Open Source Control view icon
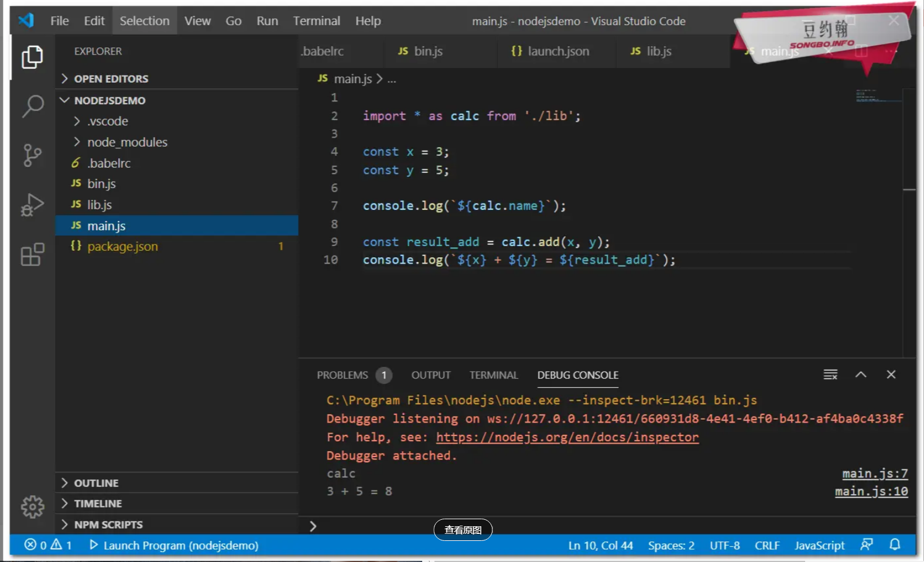Screen dimensions: 924x562 click(x=32, y=155)
